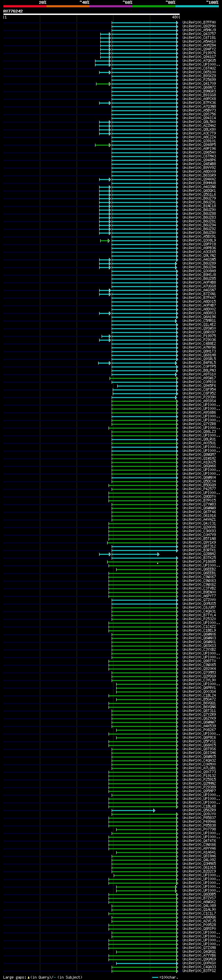Screen dimensions: 222x980
Task: Open hit UniRef100_C6TI81
Action: [199, 38]
